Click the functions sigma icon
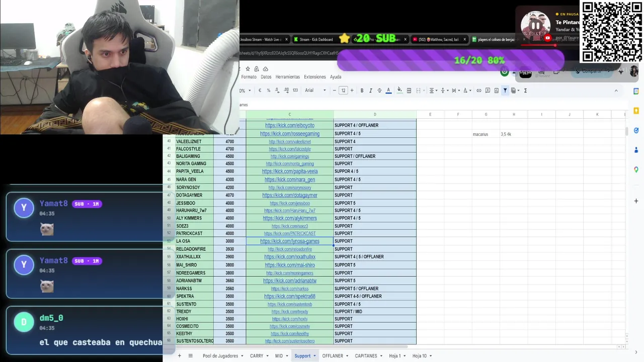 click(525, 90)
